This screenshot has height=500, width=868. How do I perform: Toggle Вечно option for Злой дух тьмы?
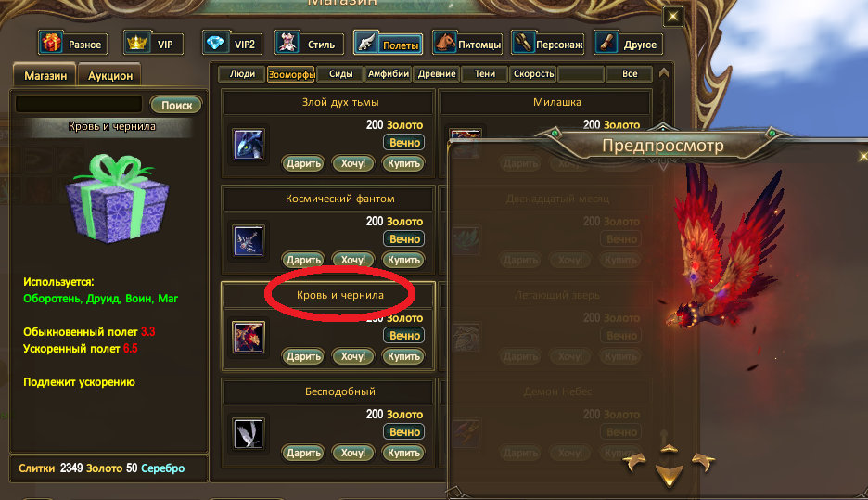pyautogui.click(x=404, y=143)
